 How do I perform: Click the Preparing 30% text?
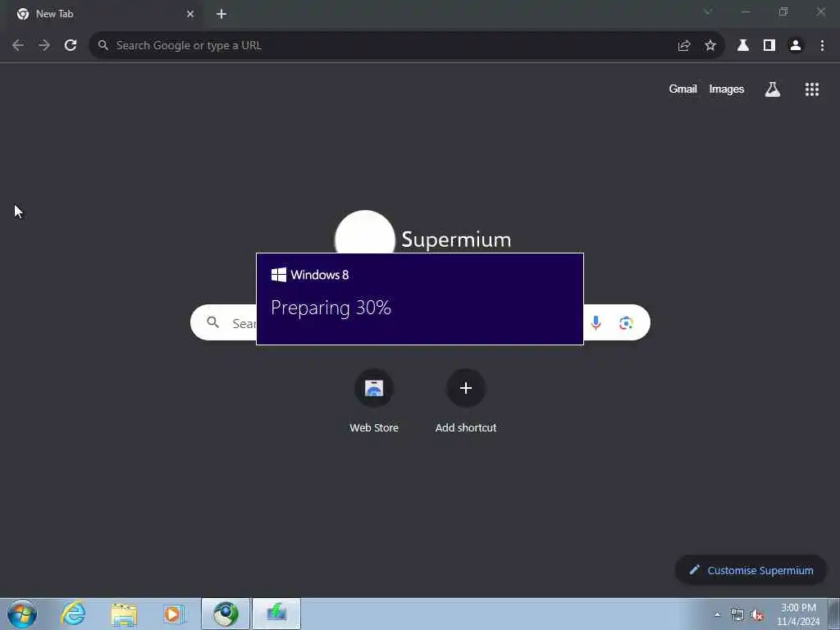(331, 308)
